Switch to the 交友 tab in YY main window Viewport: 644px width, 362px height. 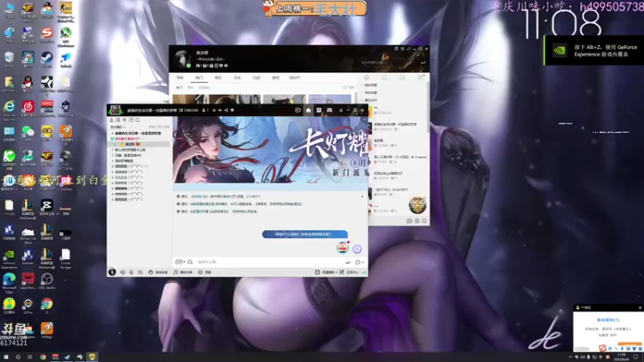(x=237, y=77)
